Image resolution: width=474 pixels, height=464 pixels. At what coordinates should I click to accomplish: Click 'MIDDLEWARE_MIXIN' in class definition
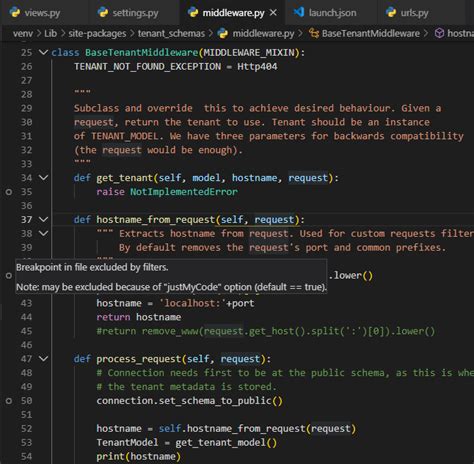point(249,53)
